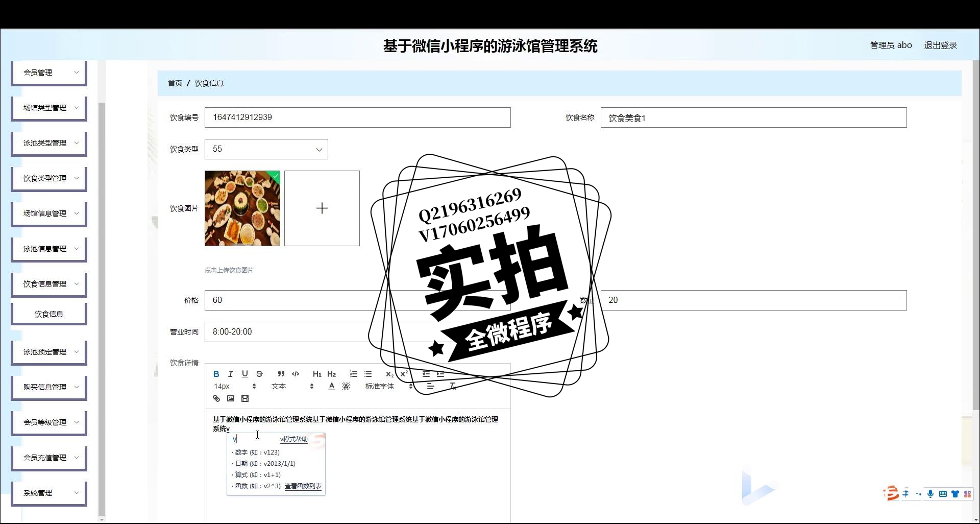Open the text background color picker
This screenshot has width=980, height=524.
(346, 386)
